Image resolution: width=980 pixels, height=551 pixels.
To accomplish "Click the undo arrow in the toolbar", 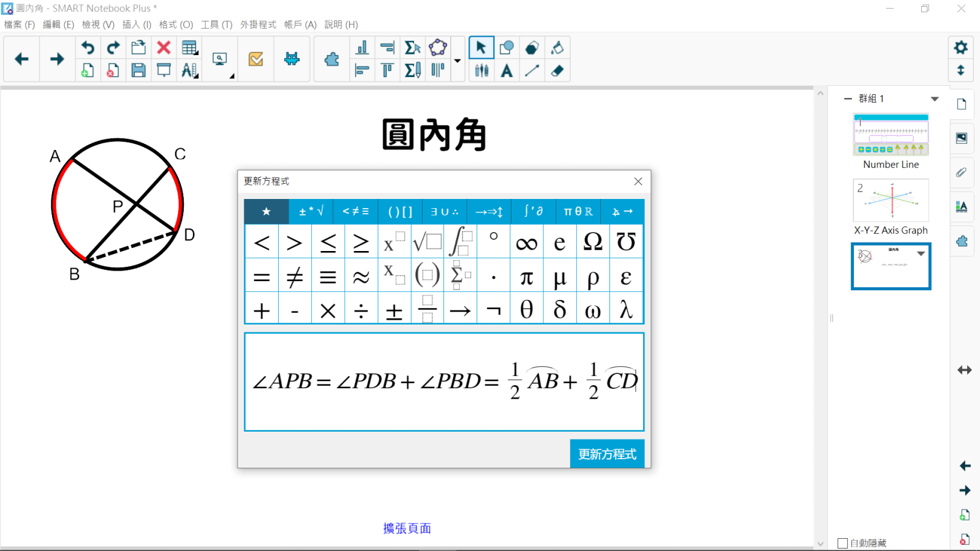I will (88, 48).
